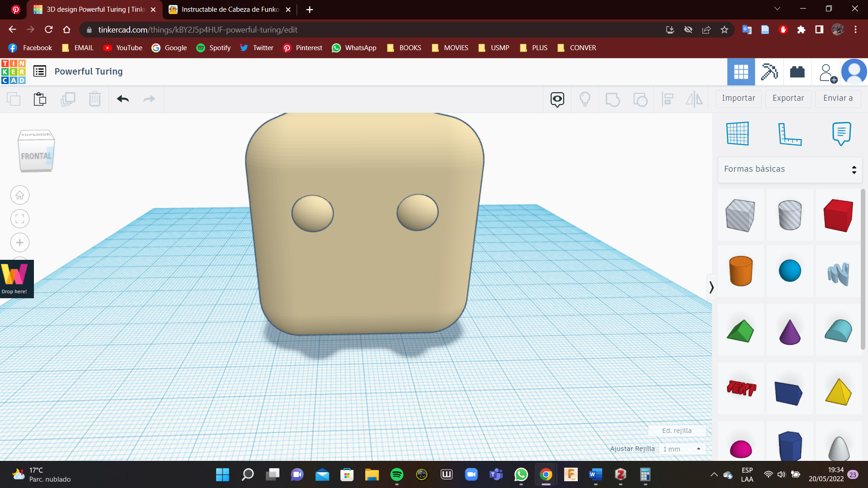Open the Notes tool
868x488 pixels.
841,134
